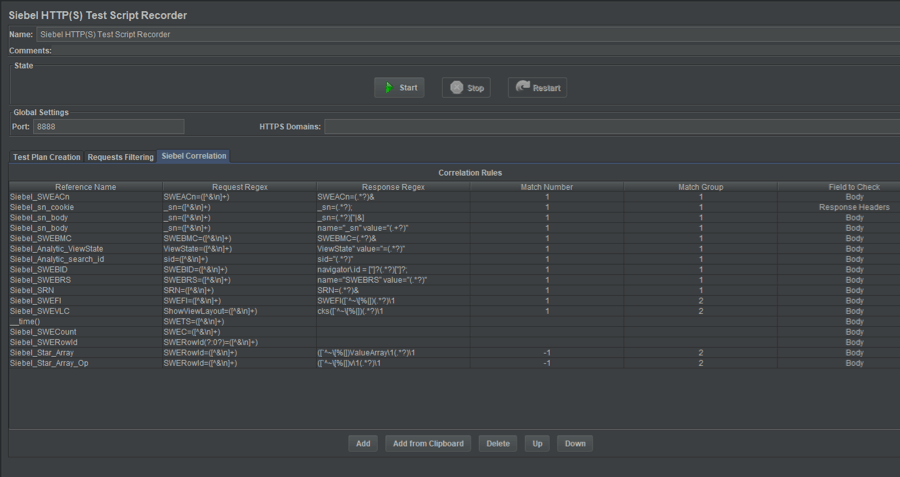
Task: Click request regex SWEBMC=([^&\n]+)
Action: pyautogui.click(x=239, y=238)
